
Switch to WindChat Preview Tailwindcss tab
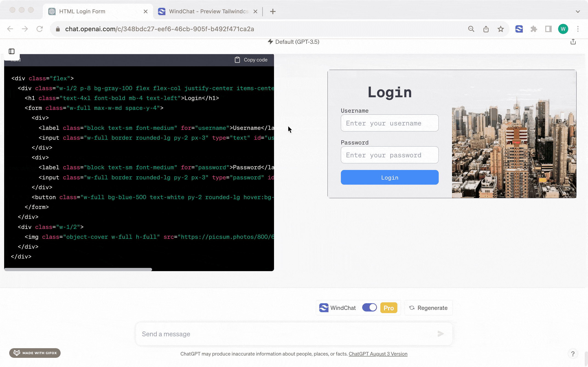click(x=208, y=11)
